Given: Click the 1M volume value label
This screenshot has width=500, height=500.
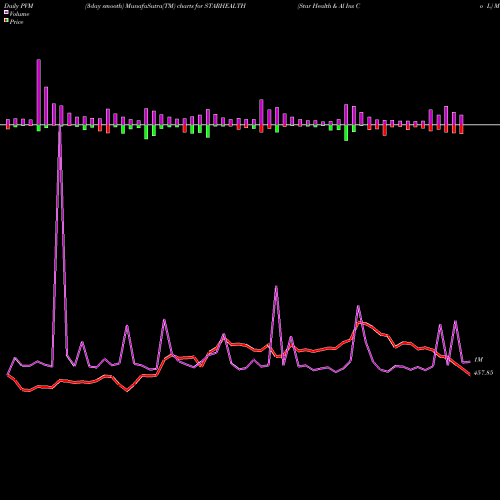Looking at the screenshot, I should (x=478, y=360).
